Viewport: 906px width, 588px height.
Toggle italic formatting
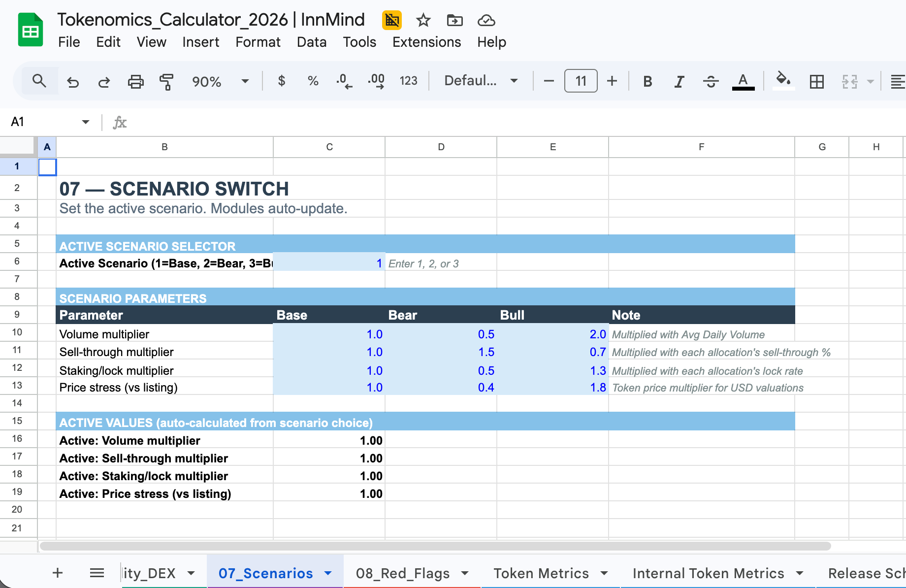(679, 81)
